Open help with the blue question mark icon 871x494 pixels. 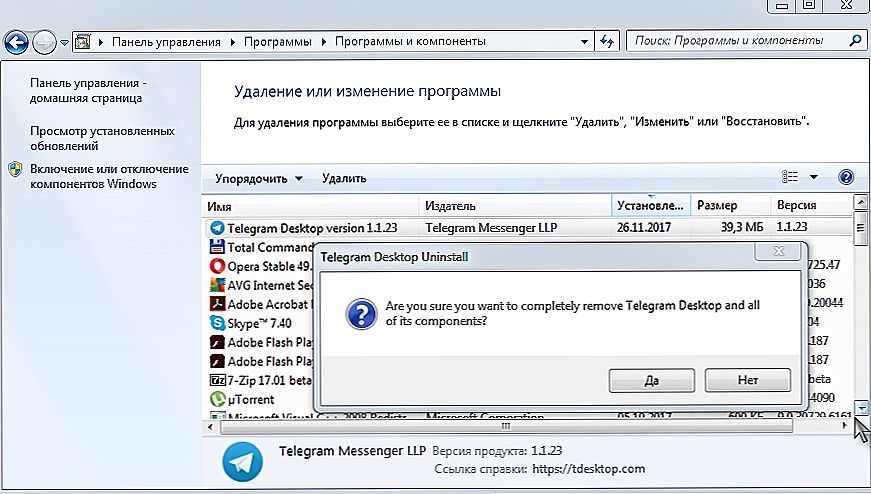click(845, 178)
